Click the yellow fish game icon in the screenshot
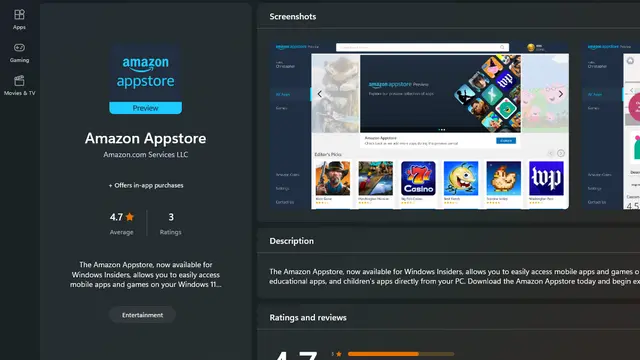The width and height of the screenshot is (640, 360). click(x=461, y=178)
